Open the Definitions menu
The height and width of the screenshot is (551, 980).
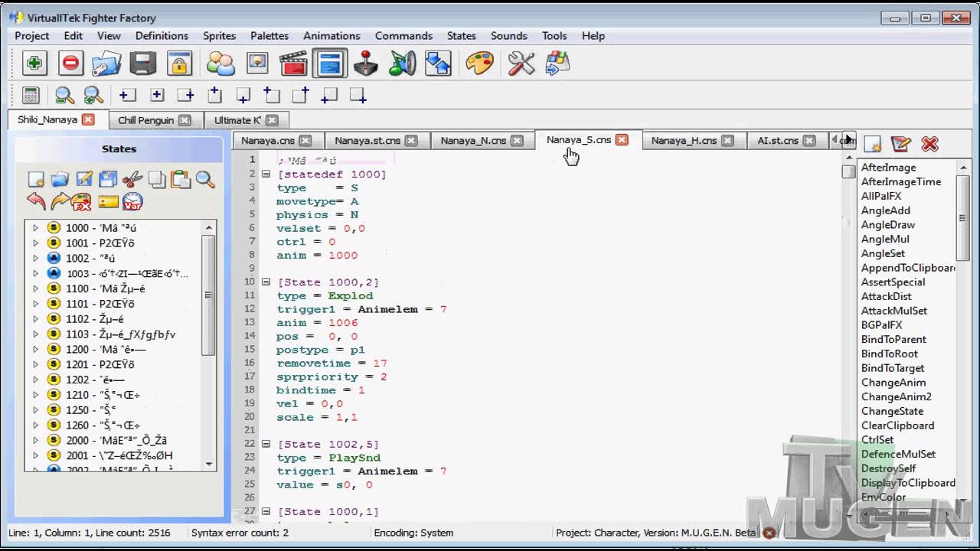click(162, 36)
